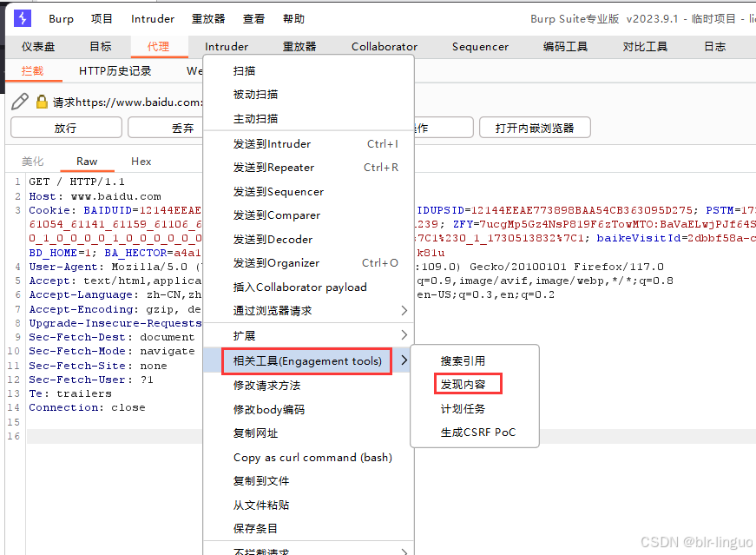The height and width of the screenshot is (555, 756).
Task: Select the 拦截 sub-tab
Action: 33,71
